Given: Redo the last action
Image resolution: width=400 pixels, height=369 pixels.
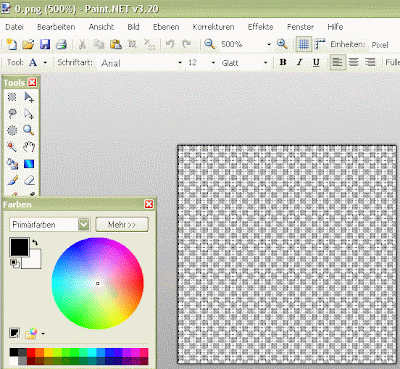Looking at the screenshot, I should tap(187, 44).
